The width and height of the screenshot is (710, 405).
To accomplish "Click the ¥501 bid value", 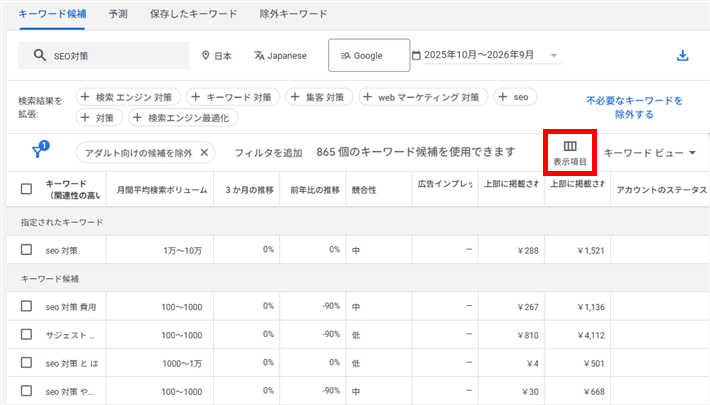I will (594, 363).
